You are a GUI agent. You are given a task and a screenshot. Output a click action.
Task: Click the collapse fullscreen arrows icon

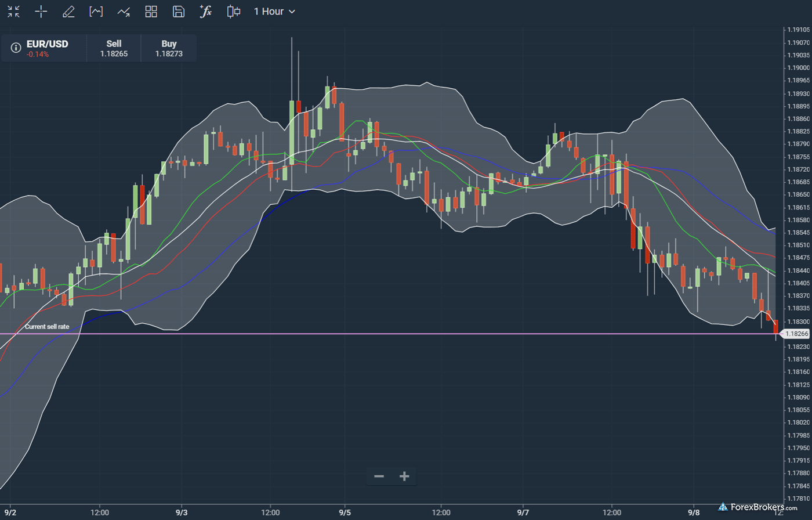[13, 12]
